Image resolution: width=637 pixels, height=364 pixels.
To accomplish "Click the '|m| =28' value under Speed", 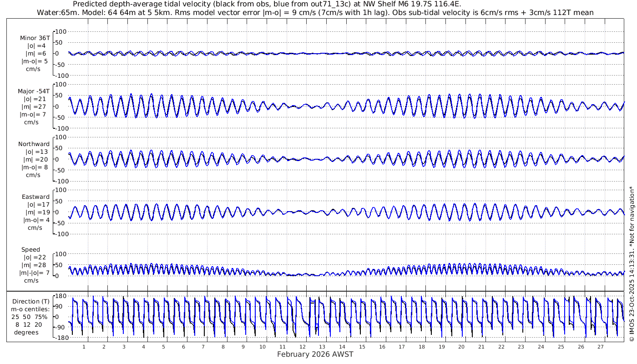I will [x=33, y=265].
